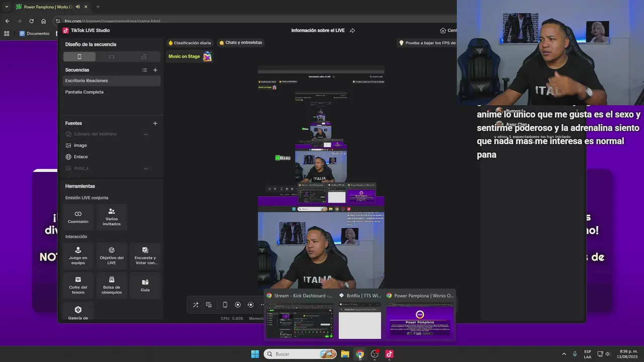This screenshot has width=644, height=362.
Task: Open Clasificación diaria chip
Action: pyautogui.click(x=190, y=43)
